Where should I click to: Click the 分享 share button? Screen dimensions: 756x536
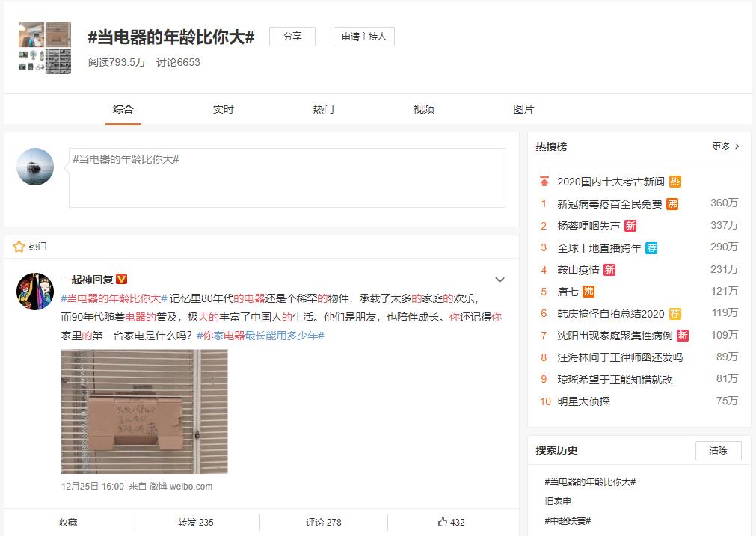point(292,37)
